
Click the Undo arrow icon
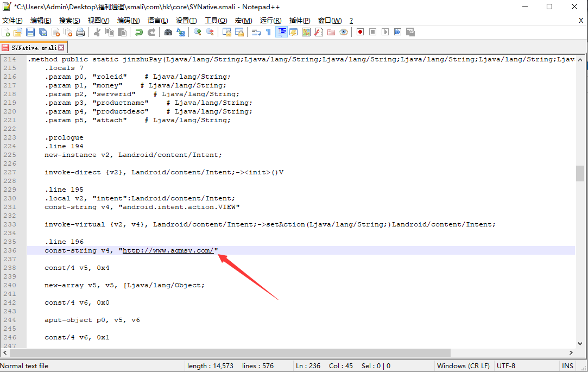(x=139, y=33)
